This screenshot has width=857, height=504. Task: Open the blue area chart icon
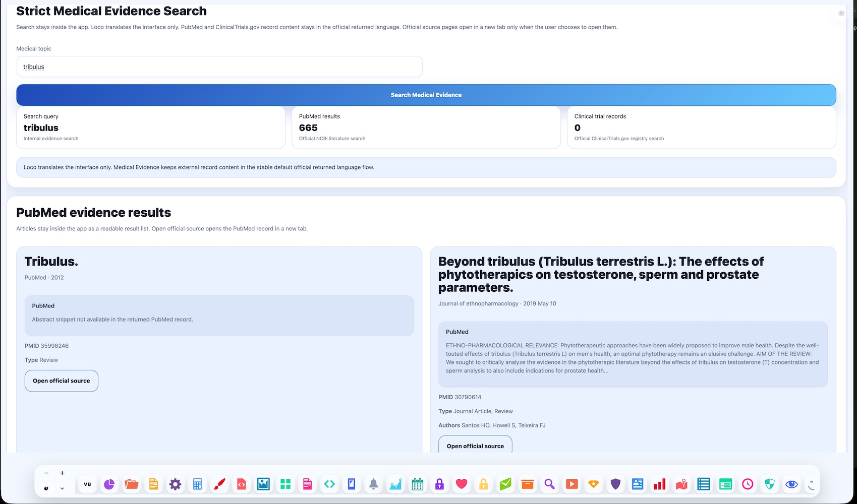coord(395,484)
